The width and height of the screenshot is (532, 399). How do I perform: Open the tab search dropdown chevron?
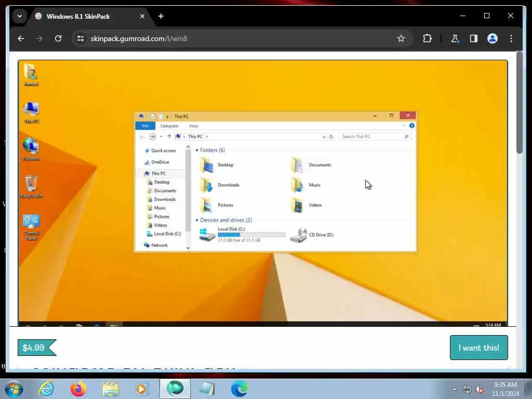coord(20,16)
